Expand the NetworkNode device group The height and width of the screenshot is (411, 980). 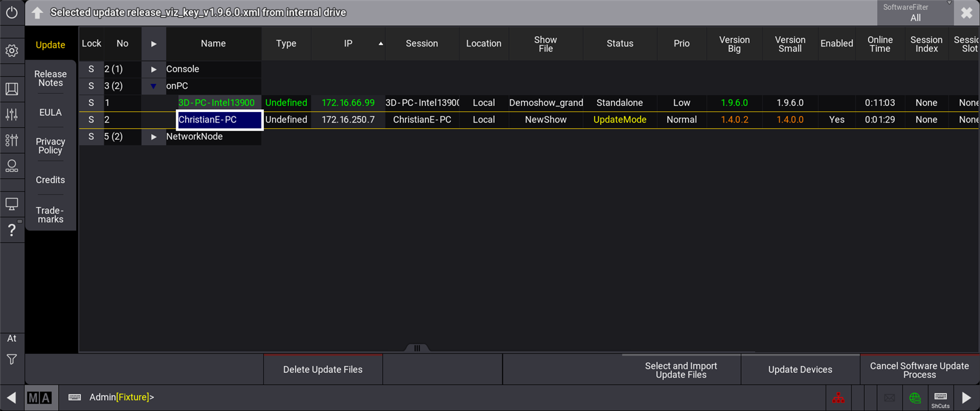pos(154,137)
